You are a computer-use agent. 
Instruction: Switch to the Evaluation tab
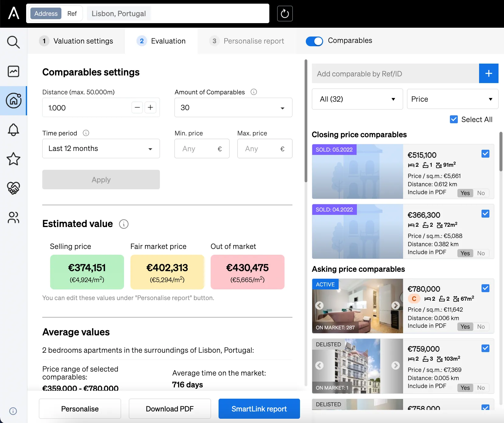pyautogui.click(x=161, y=41)
